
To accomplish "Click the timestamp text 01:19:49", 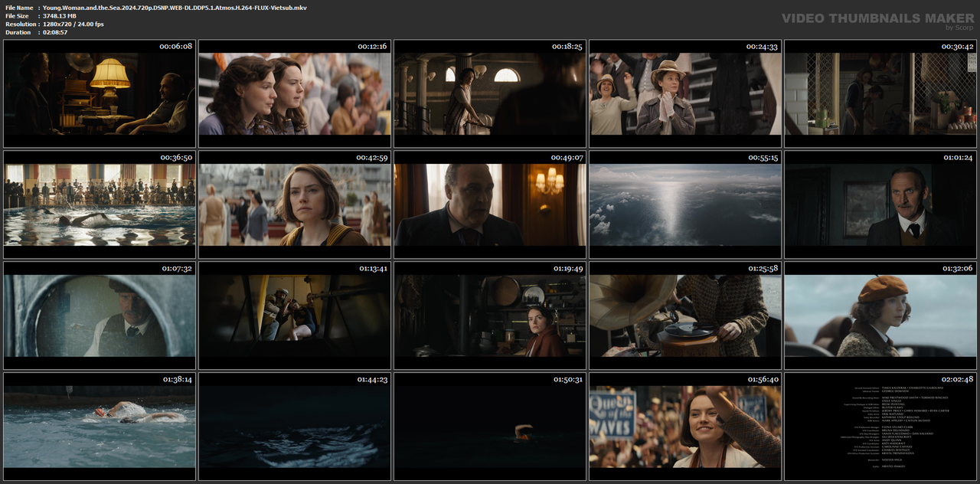I will click(567, 269).
